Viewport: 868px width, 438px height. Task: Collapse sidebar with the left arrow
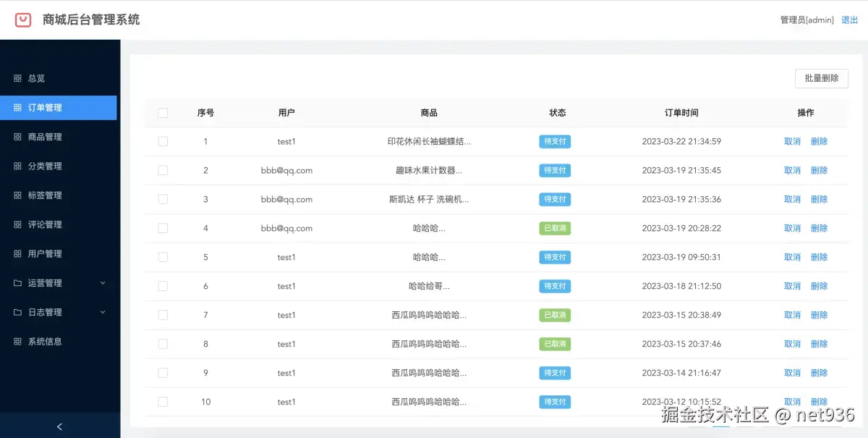(x=59, y=426)
